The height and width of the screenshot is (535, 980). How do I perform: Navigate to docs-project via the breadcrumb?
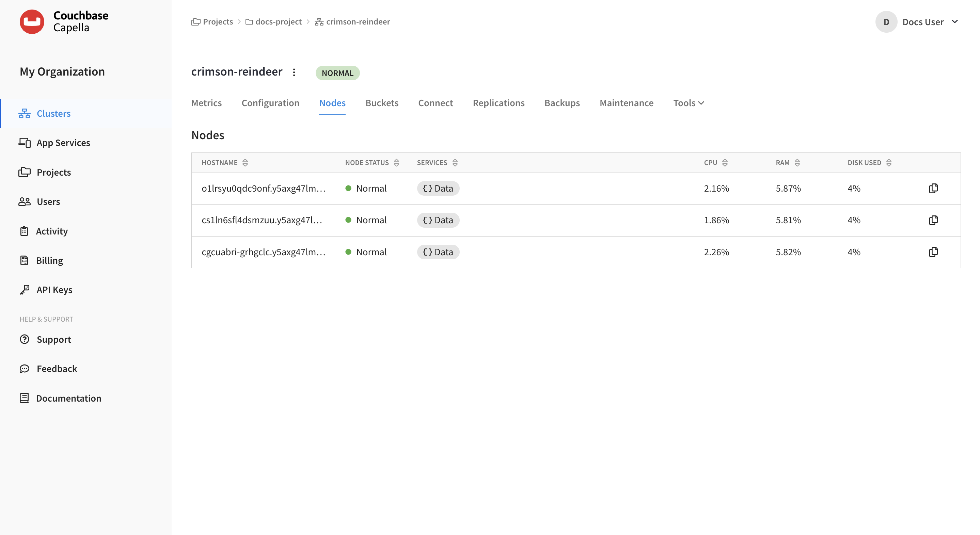click(x=279, y=22)
